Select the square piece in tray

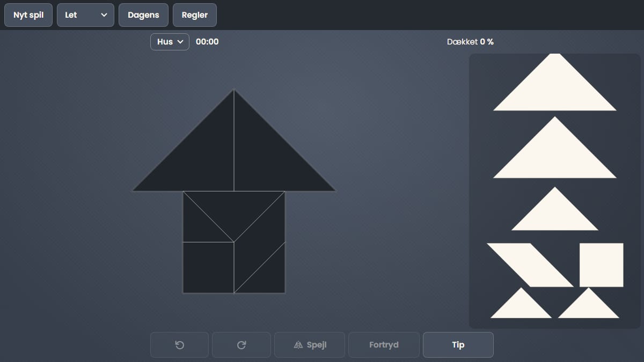(602, 265)
